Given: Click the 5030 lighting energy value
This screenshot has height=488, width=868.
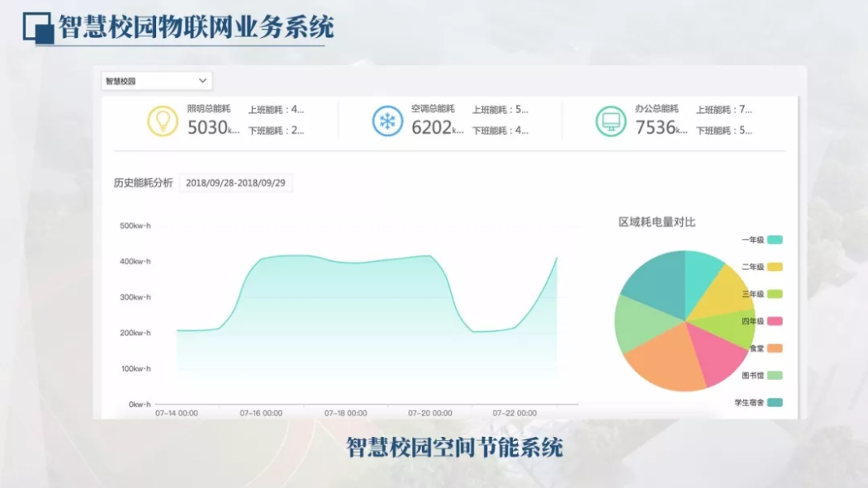Looking at the screenshot, I should coord(207,128).
